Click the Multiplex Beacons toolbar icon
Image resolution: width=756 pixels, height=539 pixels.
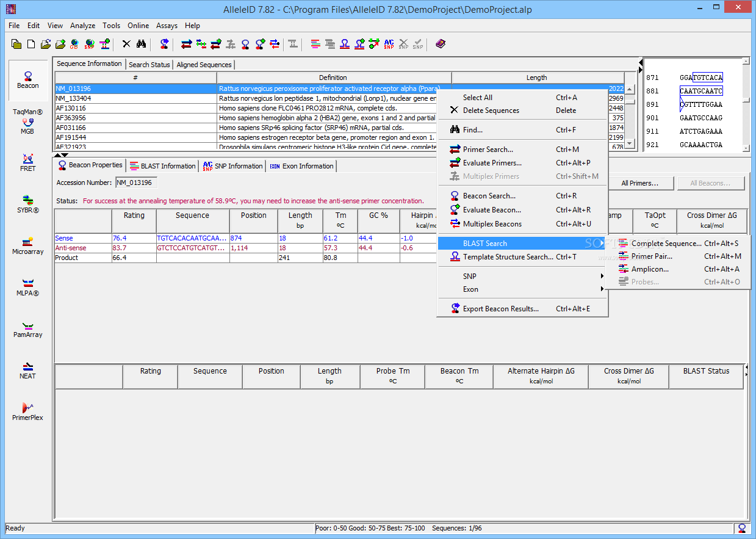coord(275,44)
